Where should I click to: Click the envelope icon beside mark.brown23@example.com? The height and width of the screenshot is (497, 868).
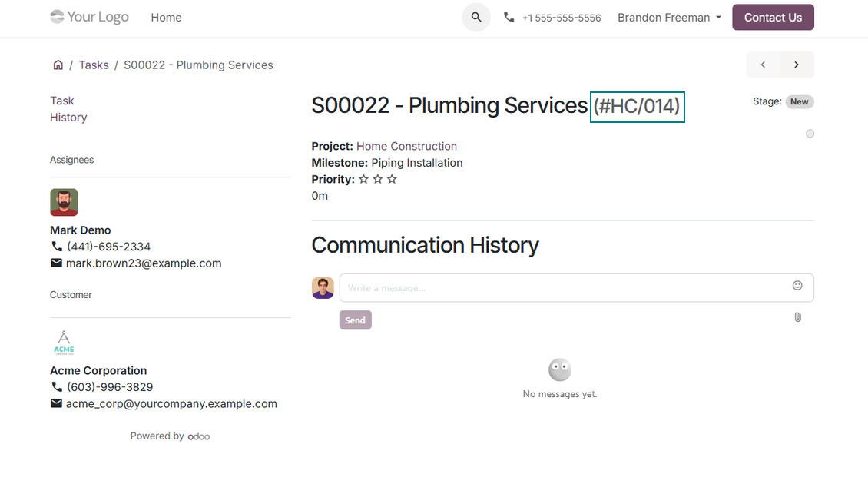click(57, 263)
